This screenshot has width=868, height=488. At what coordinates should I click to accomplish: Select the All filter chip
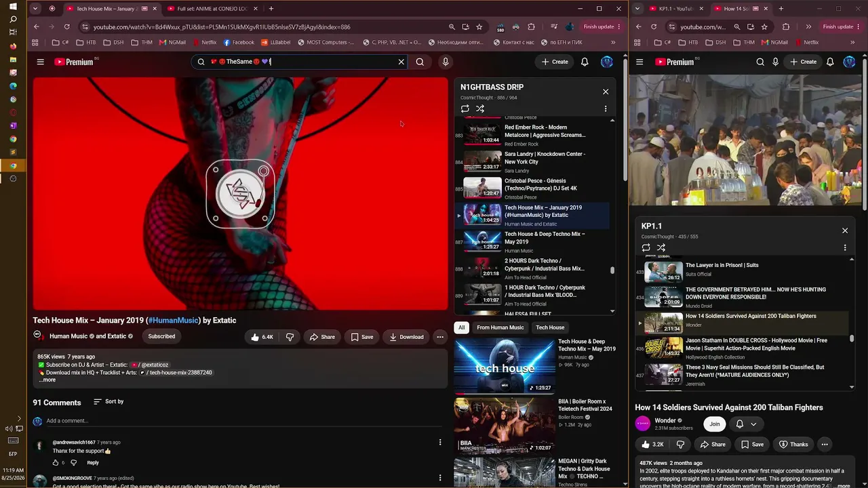[x=462, y=328]
